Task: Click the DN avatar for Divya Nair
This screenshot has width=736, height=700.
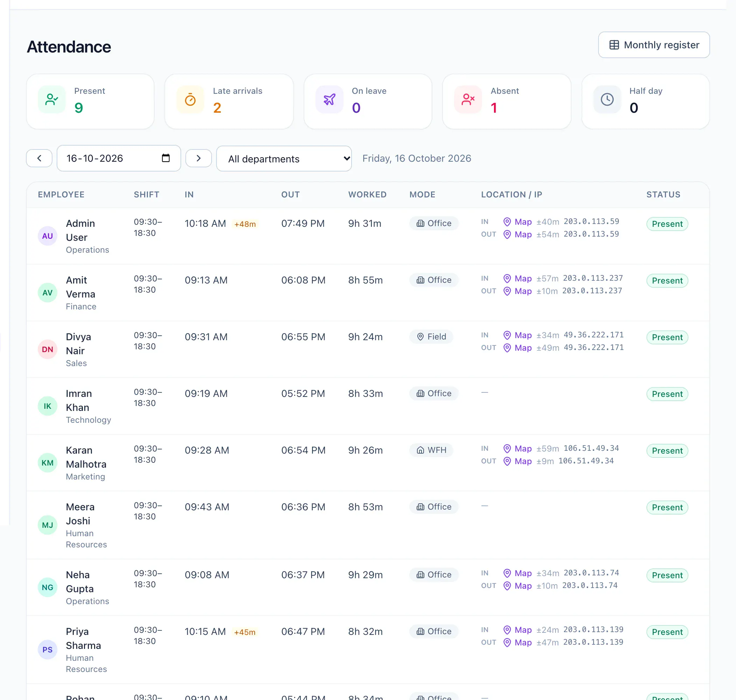Action: [x=47, y=349]
